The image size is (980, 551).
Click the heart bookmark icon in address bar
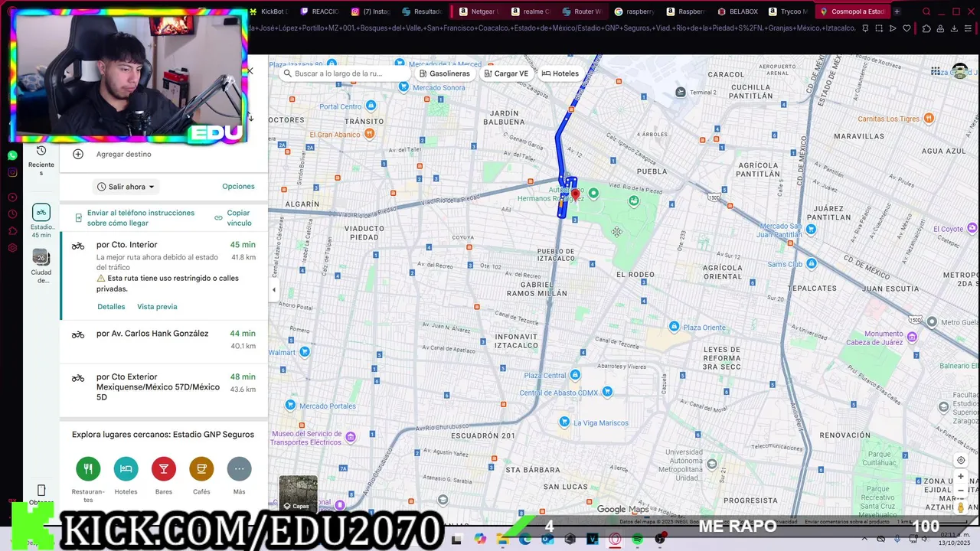907,28
